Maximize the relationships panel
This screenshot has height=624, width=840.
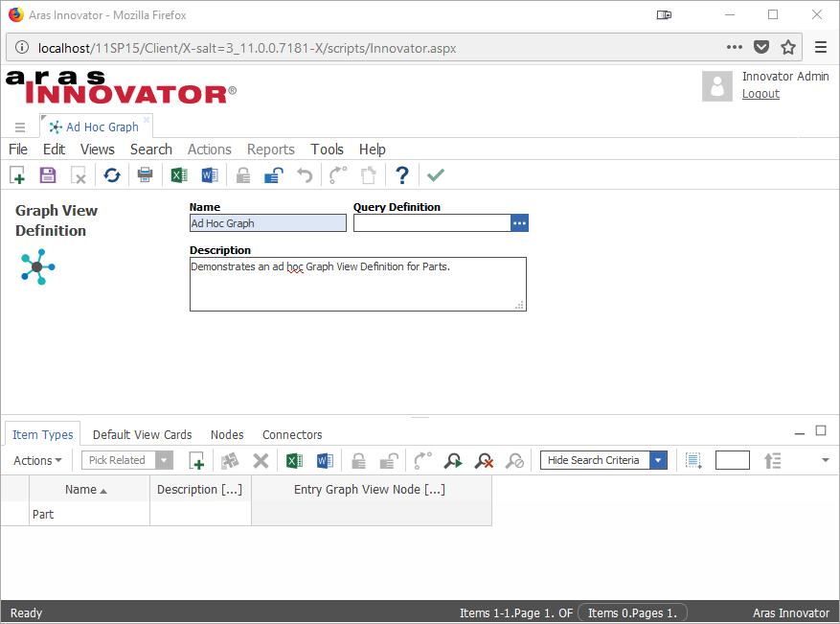click(821, 431)
